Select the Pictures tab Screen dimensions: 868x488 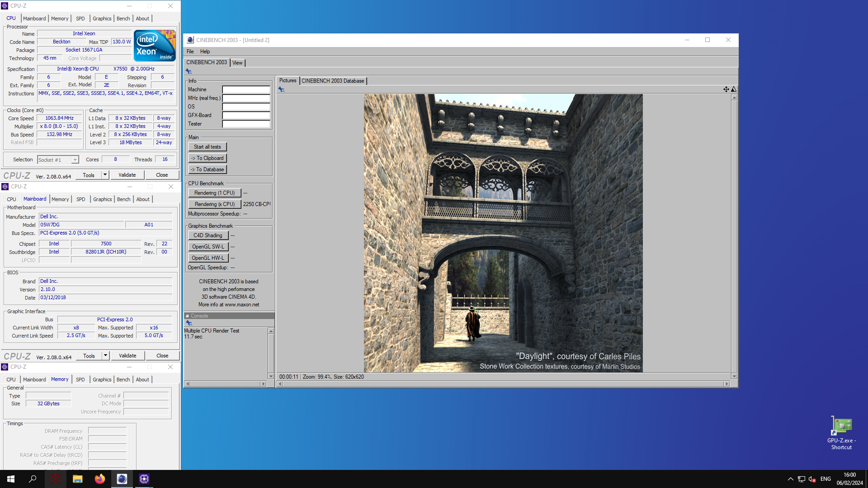point(288,80)
